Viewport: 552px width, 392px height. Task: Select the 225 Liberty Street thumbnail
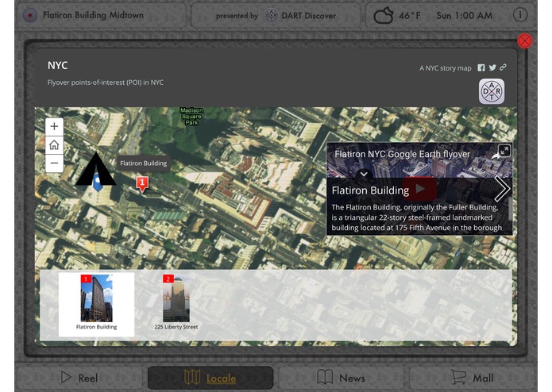tap(176, 303)
